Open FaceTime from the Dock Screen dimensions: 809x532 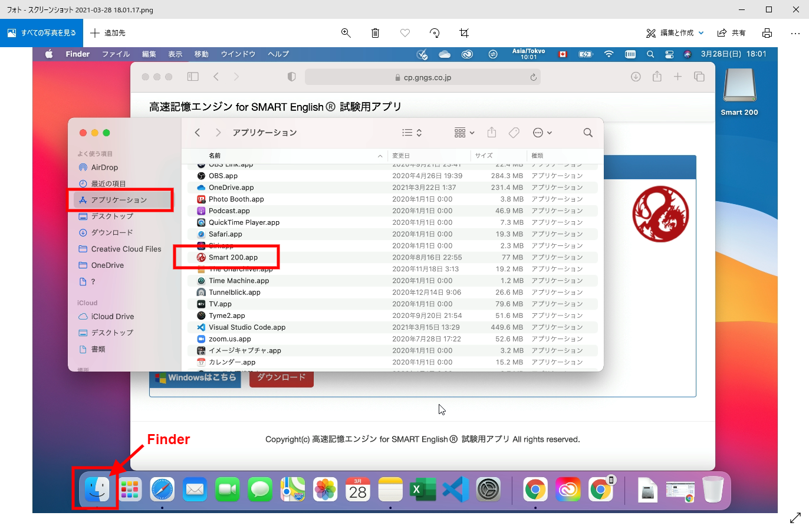227,489
